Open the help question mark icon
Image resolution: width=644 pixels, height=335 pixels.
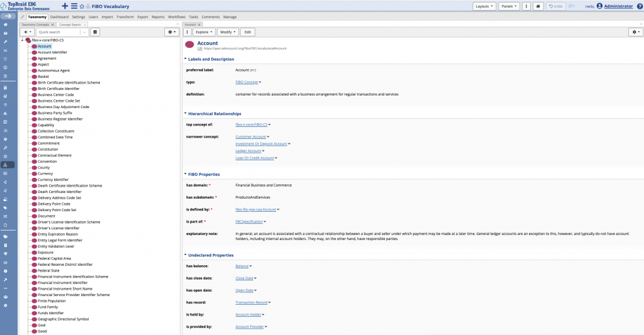[x=640, y=6]
